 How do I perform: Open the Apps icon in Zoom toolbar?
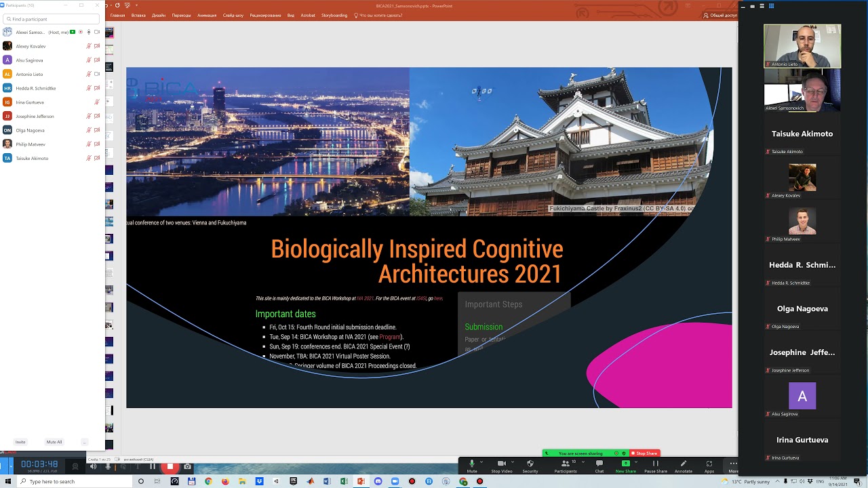[x=709, y=464]
